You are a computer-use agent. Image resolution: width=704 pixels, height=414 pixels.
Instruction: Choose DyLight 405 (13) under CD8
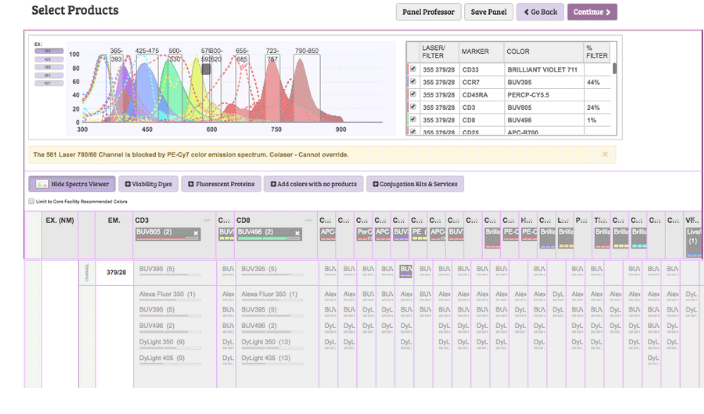(x=272, y=359)
